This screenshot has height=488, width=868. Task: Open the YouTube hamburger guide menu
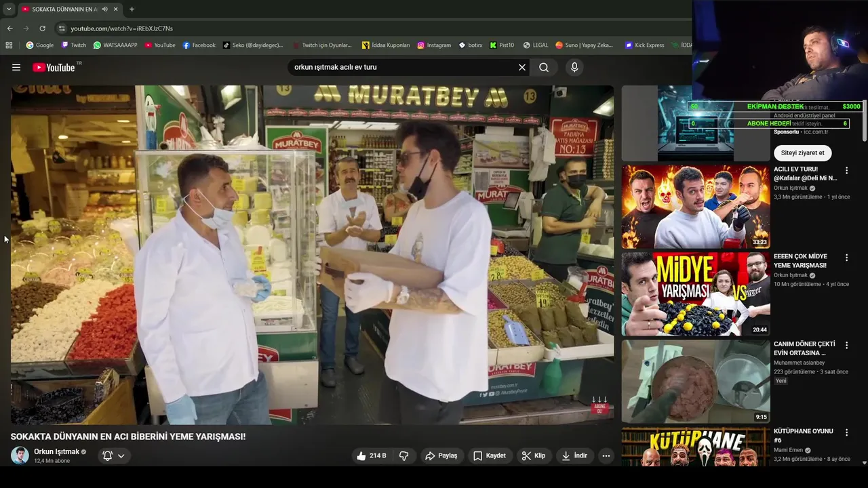[16, 67]
